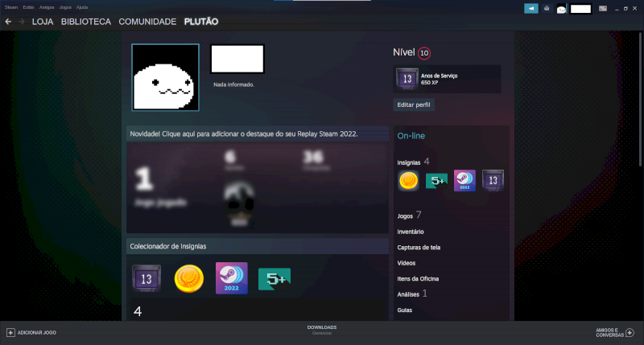Click the 13 badge under Insígnias
This screenshot has height=345, width=644.
[x=493, y=180]
